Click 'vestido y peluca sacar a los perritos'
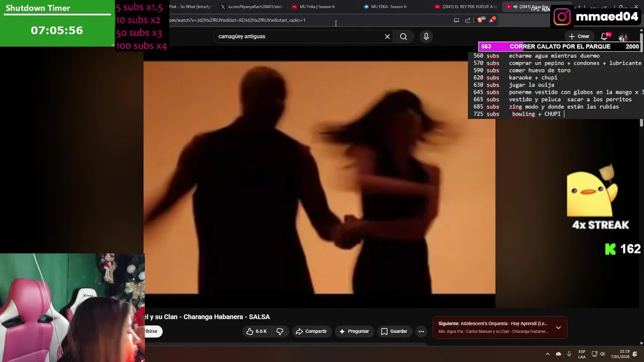644x362 pixels. click(x=570, y=100)
